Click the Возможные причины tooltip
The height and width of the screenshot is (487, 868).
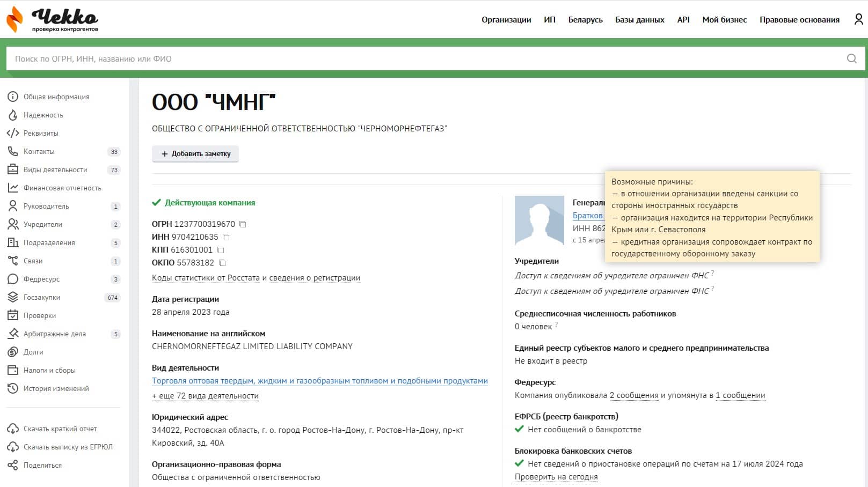point(712,217)
